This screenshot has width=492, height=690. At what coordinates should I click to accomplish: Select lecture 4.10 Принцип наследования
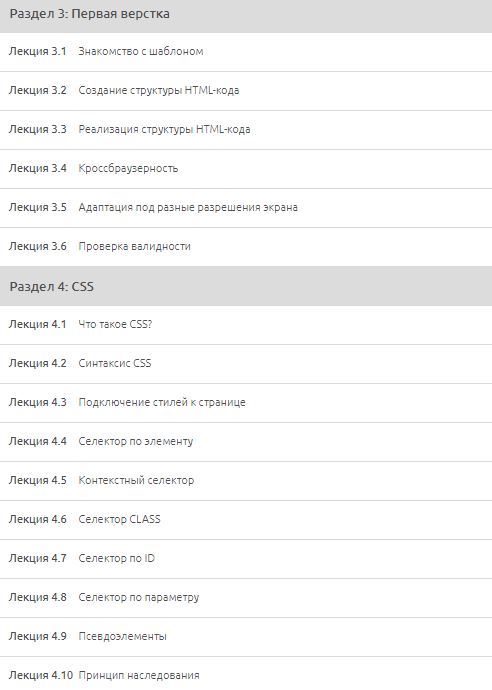(246, 674)
